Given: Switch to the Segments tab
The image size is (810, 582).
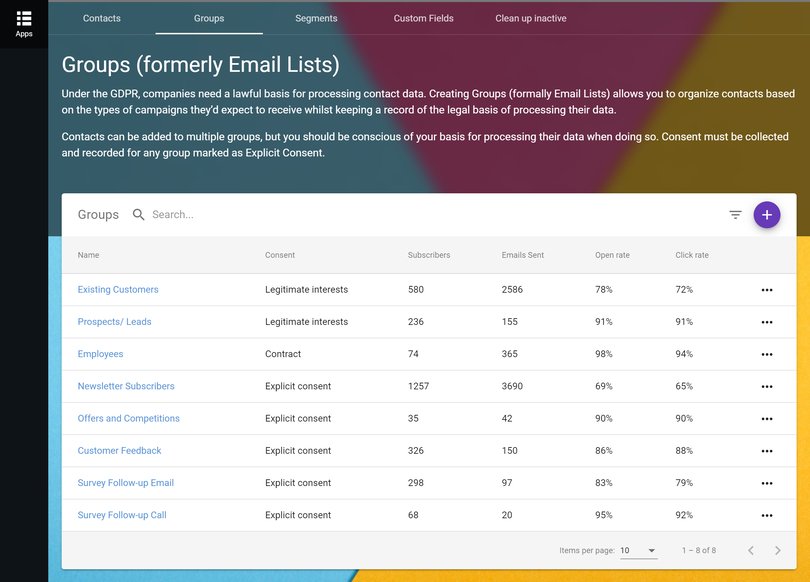Looking at the screenshot, I should (316, 18).
